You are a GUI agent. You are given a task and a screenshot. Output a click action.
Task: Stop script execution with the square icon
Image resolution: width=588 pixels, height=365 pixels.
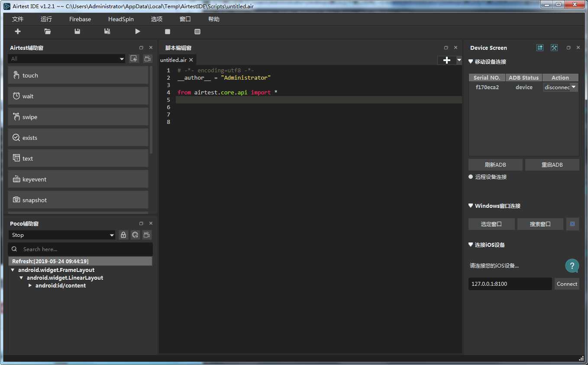pos(168,32)
